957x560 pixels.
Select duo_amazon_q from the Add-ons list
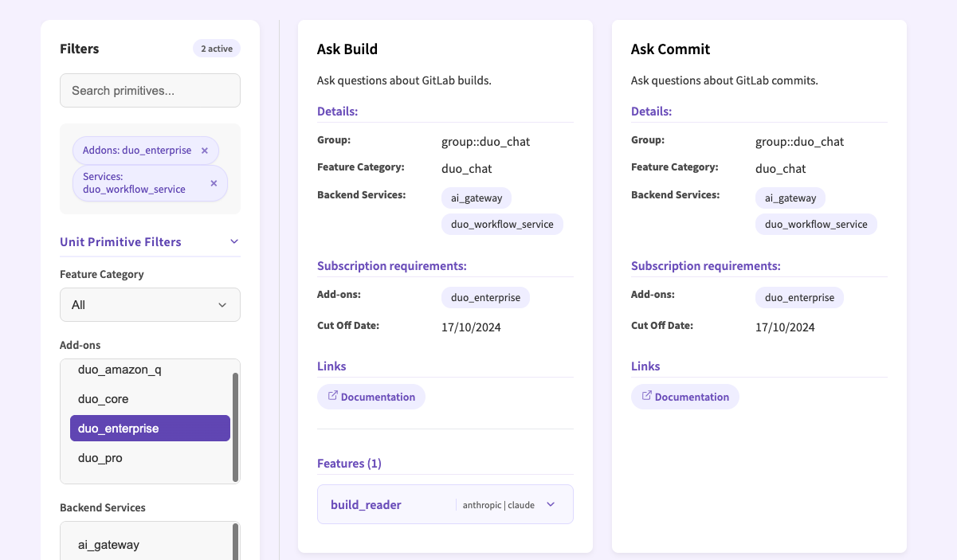(x=150, y=369)
